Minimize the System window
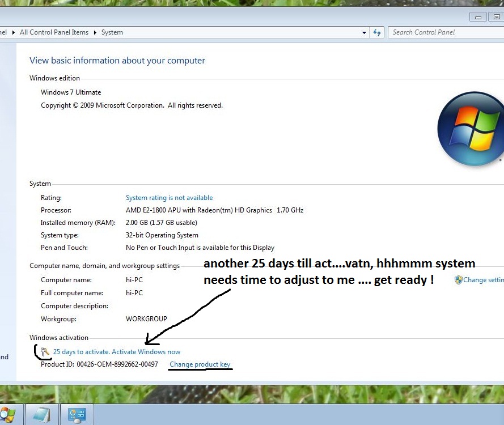 click(478, 17)
